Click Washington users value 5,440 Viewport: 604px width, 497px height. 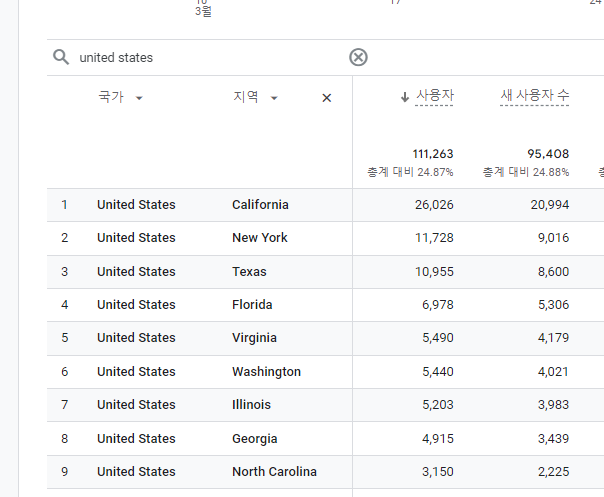[438, 372]
